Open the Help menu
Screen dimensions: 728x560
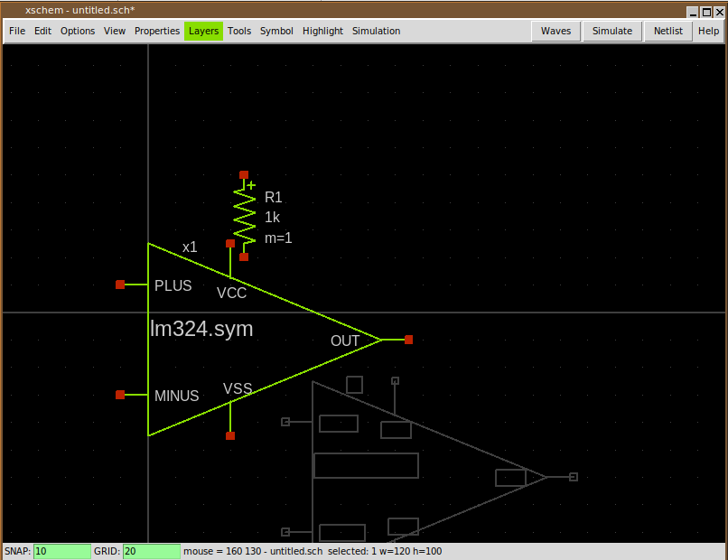(x=708, y=31)
